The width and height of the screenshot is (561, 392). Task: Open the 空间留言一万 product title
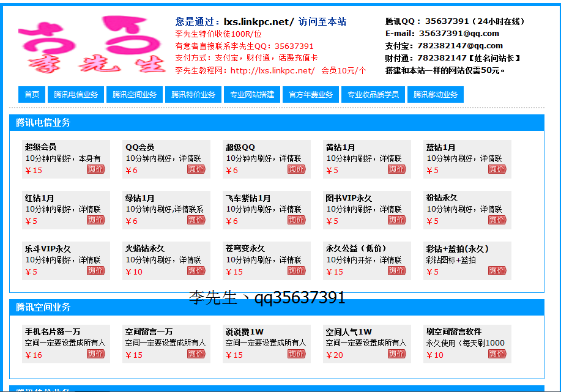[x=149, y=331]
